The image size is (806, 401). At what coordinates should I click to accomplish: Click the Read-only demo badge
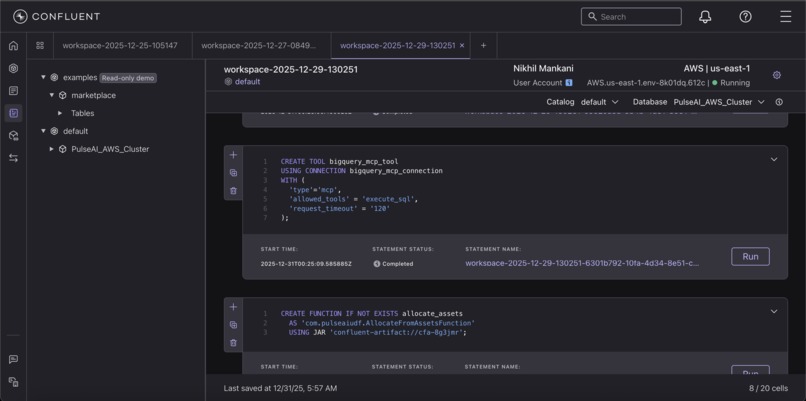tap(128, 78)
